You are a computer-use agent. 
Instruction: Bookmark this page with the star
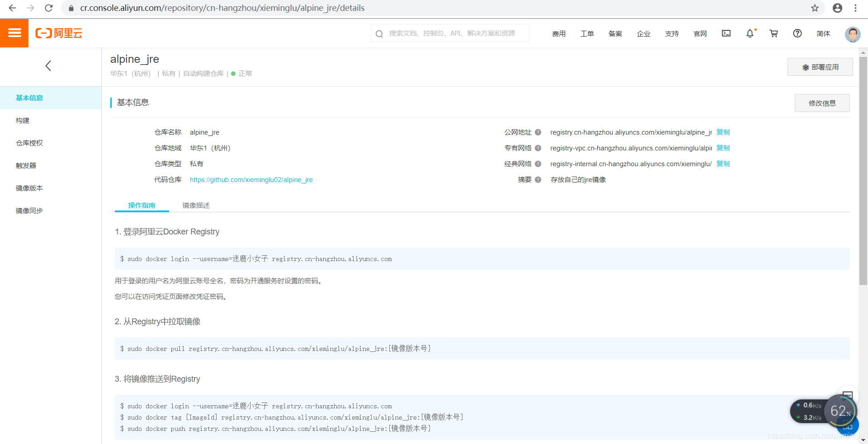click(815, 8)
